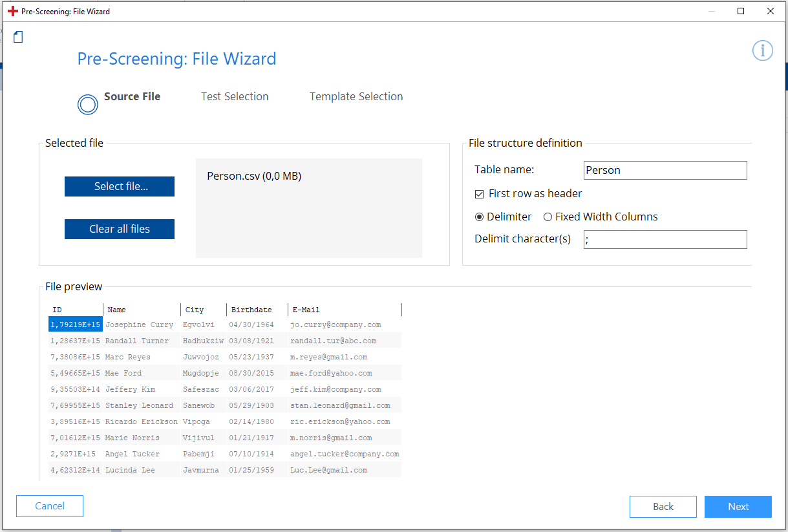Toggle the First row as header checkbox
The width and height of the screenshot is (788, 532).
pyautogui.click(x=479, y=194)
